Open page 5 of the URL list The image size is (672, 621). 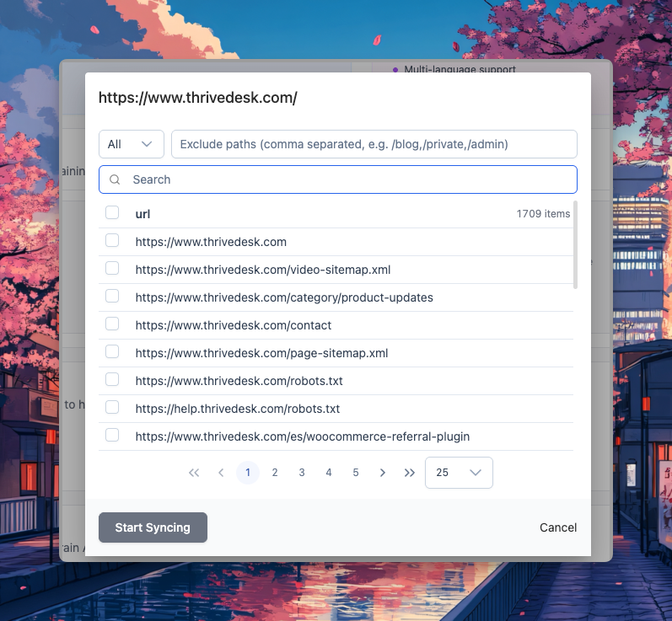(356, 473)
